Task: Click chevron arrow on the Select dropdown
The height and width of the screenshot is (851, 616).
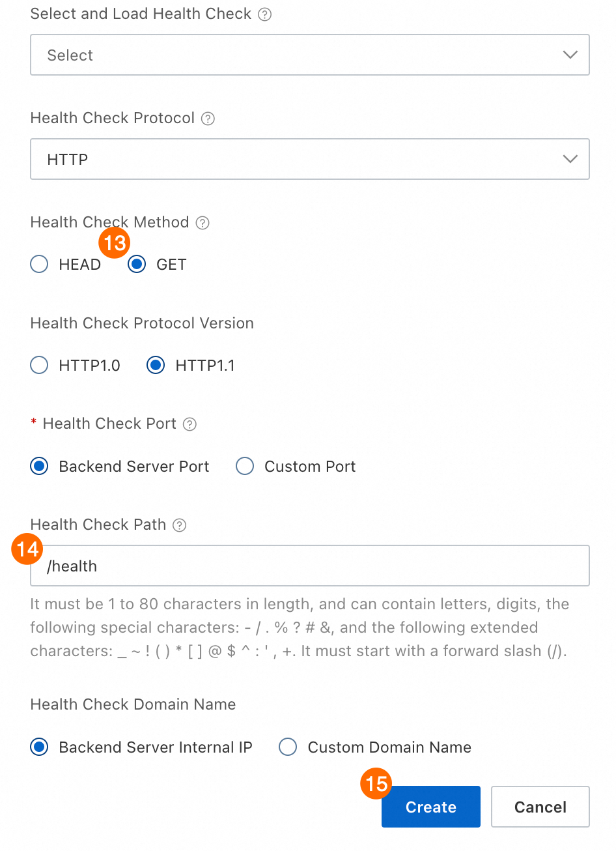Action: point(570,55)
